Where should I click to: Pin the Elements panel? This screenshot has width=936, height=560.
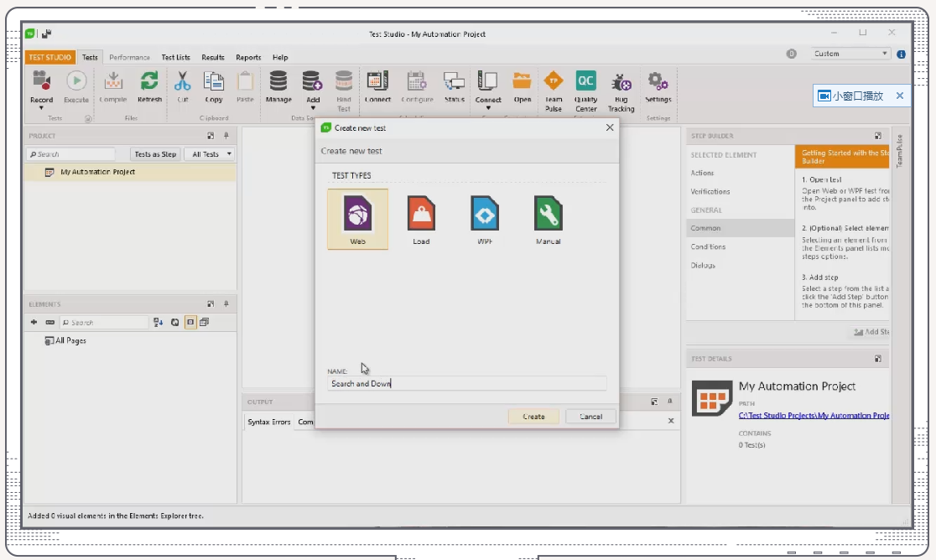pos(226,304)
